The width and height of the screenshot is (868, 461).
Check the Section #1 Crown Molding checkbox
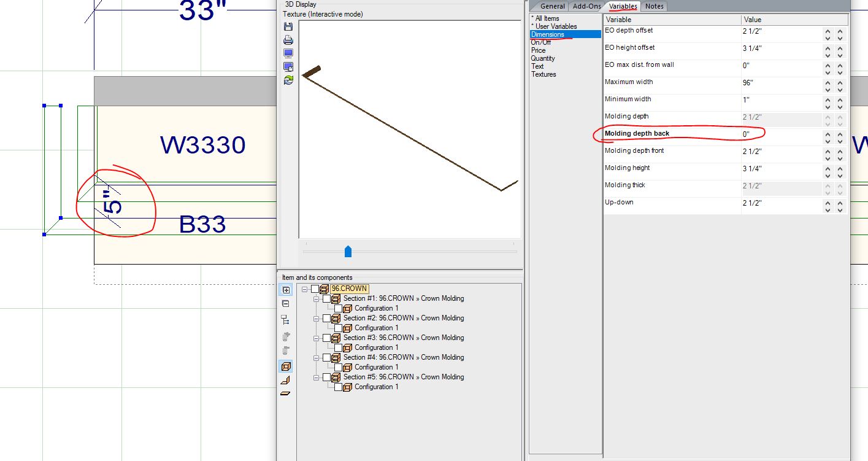point(327,298)
